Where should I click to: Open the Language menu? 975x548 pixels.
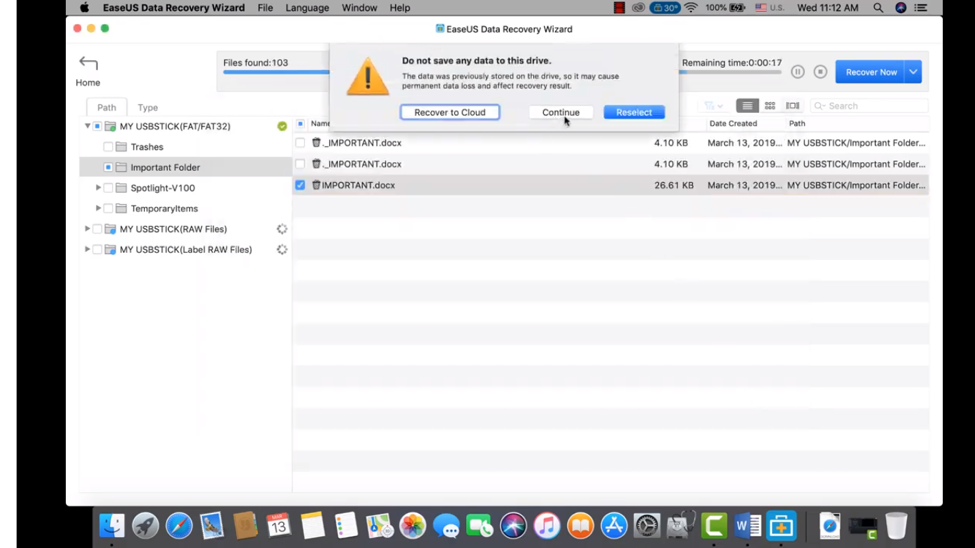point(307,7)
